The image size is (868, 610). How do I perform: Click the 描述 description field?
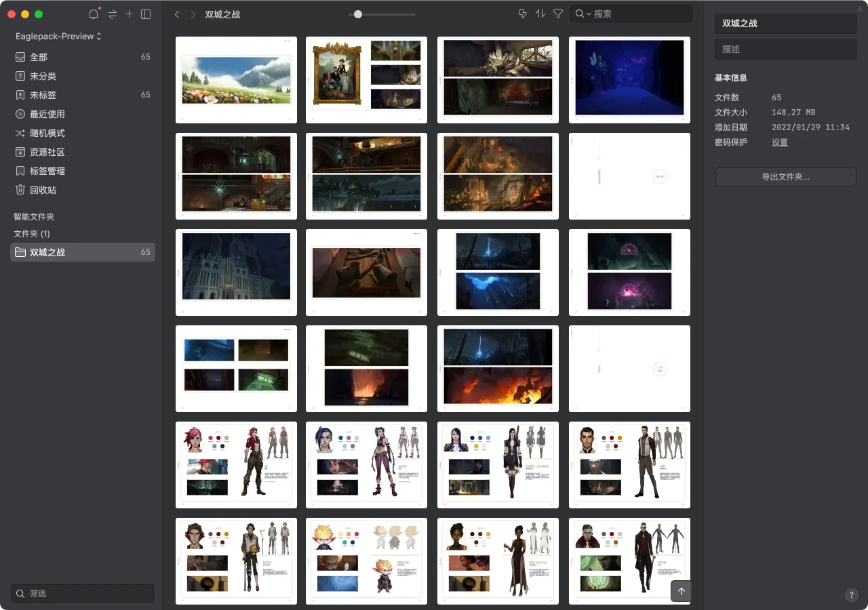[x=786, y=49]
